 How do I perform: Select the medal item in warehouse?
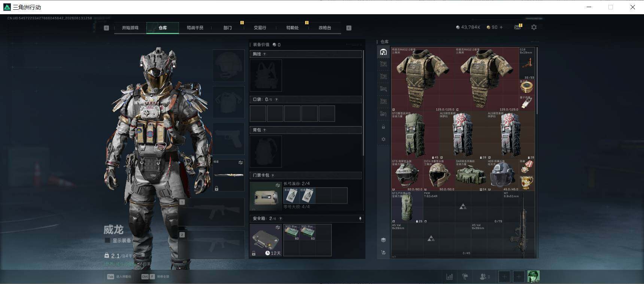click(x=527, y=167)
